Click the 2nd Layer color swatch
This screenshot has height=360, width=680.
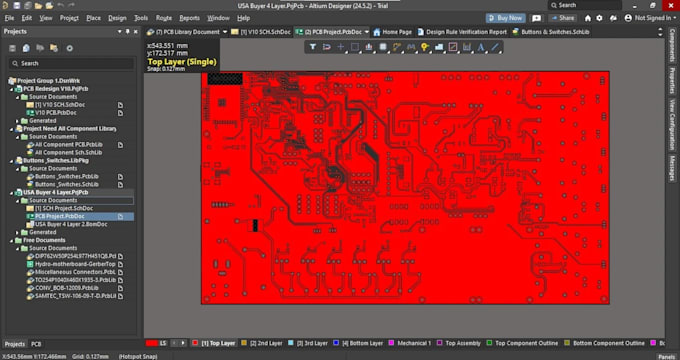click(x=244, y=343)
